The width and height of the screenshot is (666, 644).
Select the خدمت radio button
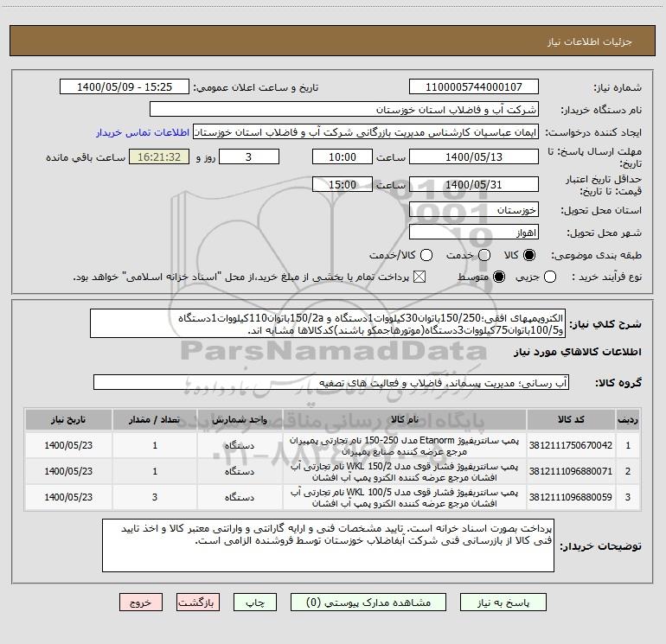tap(484, 255)
